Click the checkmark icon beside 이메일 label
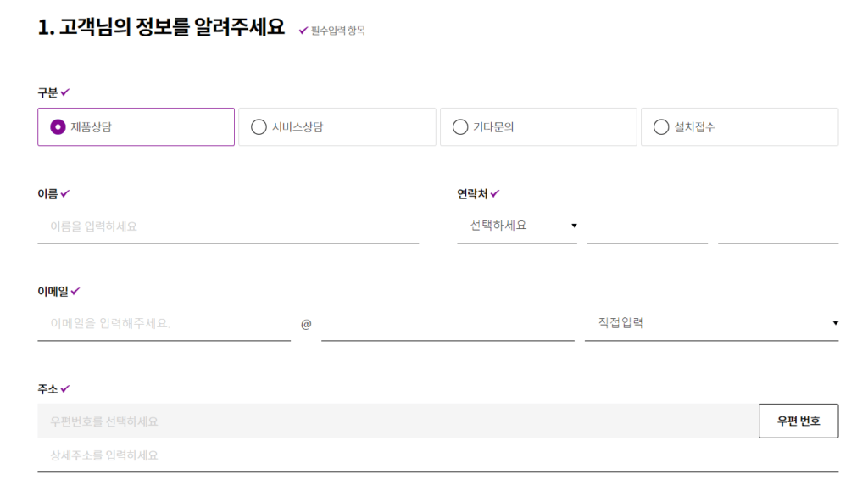 tap(75, 291)
